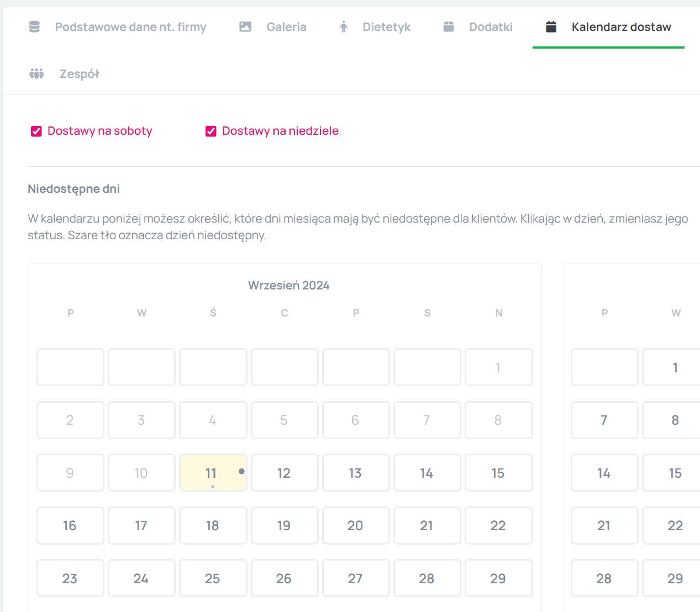
Task: Mark September 12 as unavailable
Action: (x=284, y=473)
